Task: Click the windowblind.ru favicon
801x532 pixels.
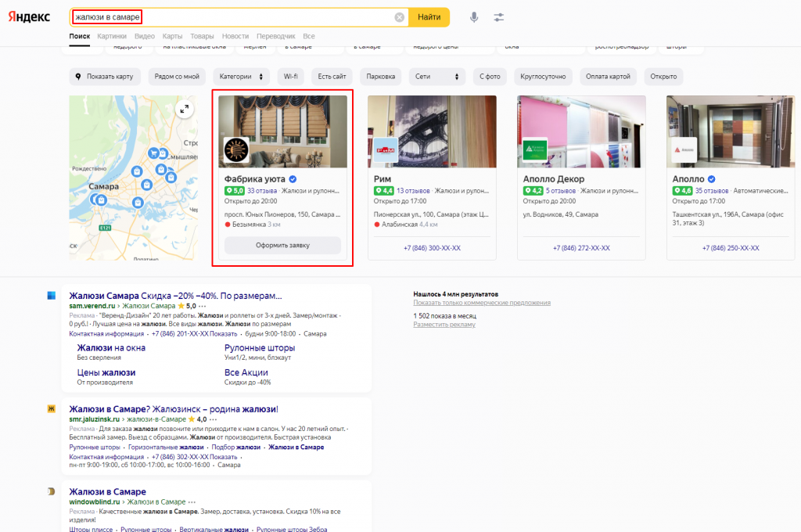Action: (x=51, y=491)
